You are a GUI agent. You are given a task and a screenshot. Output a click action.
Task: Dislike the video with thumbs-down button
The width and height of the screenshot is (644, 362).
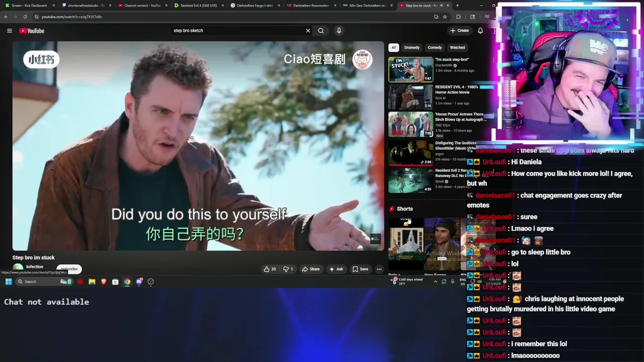pyautogui.click(x=288, y=269)
